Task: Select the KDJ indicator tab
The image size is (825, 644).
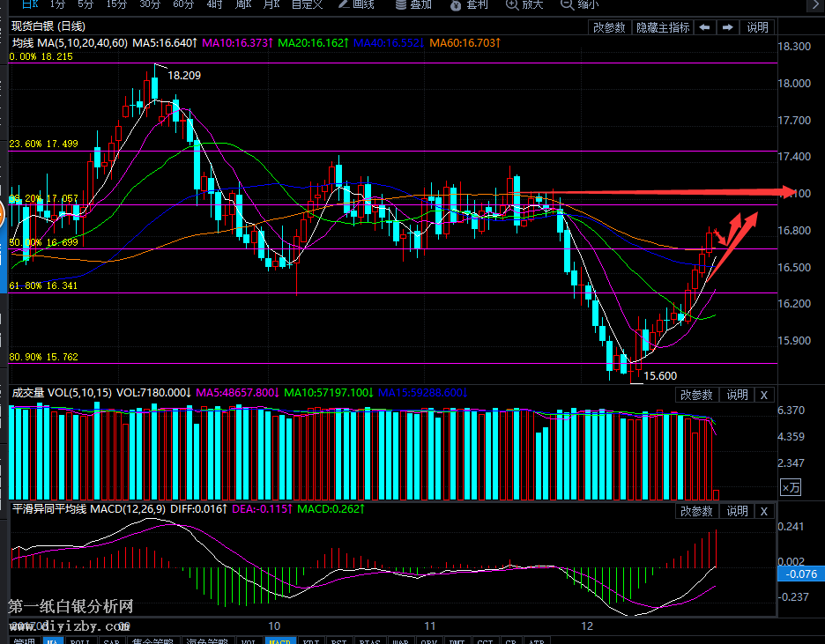Action: (310, 641)
